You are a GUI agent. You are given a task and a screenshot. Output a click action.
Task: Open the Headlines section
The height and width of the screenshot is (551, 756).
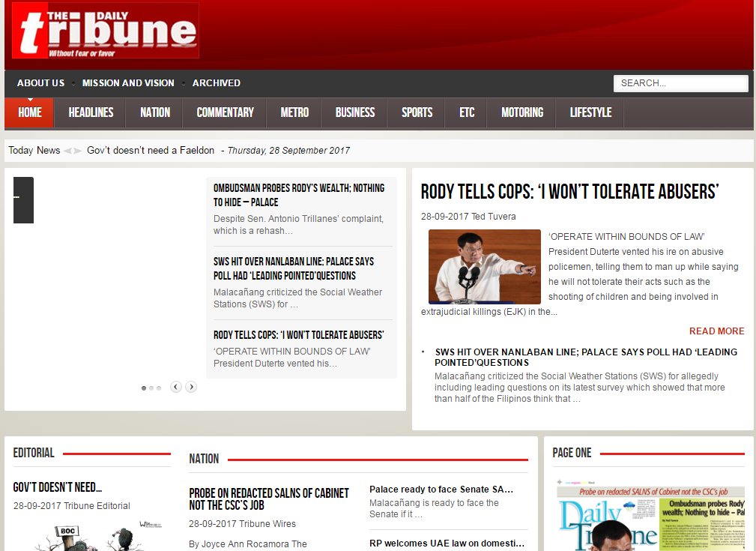coord(91,113)
